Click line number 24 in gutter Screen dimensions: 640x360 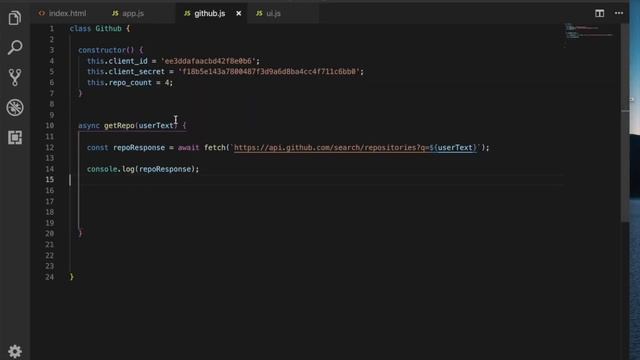coord(49,277)
